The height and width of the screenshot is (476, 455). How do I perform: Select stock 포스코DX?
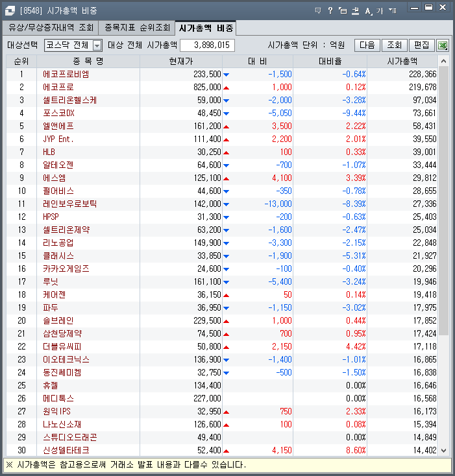58,113
